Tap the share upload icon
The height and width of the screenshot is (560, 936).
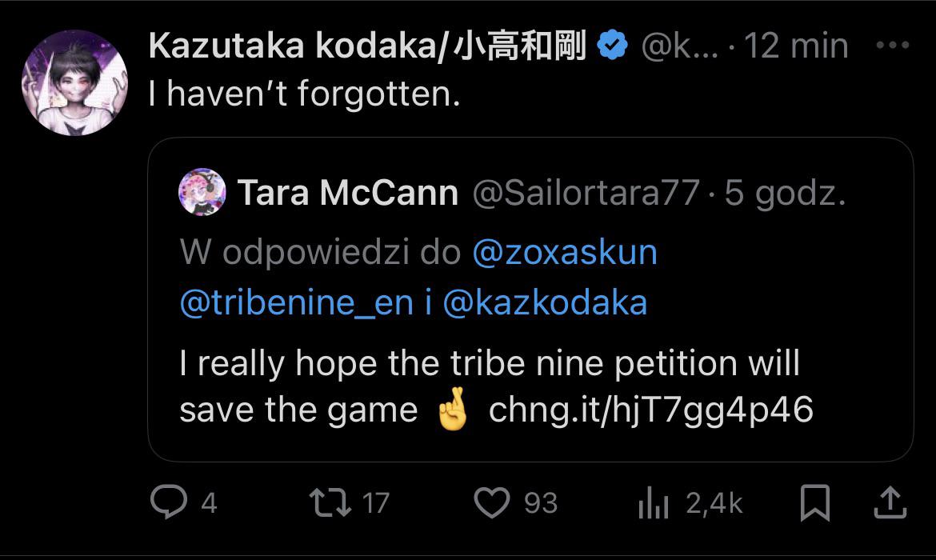(x=890, y=502)
